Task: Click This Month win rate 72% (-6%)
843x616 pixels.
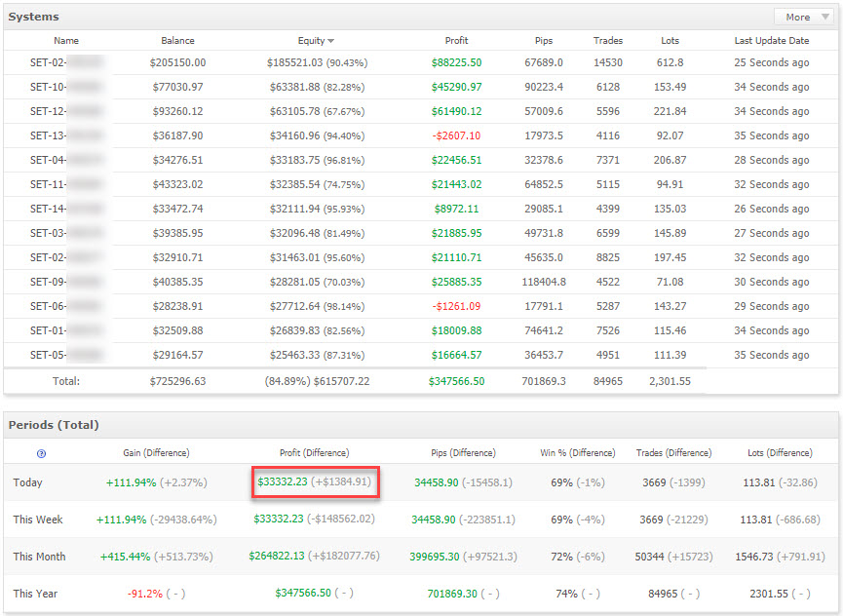Action: tap(577, 557)
